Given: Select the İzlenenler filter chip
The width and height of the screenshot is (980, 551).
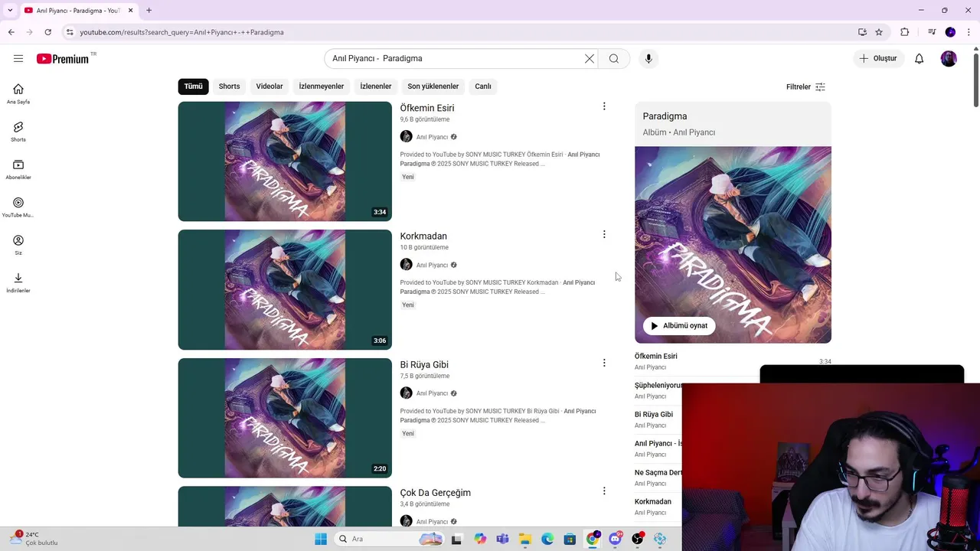Looking at the screenshot, I should (376, 86).
